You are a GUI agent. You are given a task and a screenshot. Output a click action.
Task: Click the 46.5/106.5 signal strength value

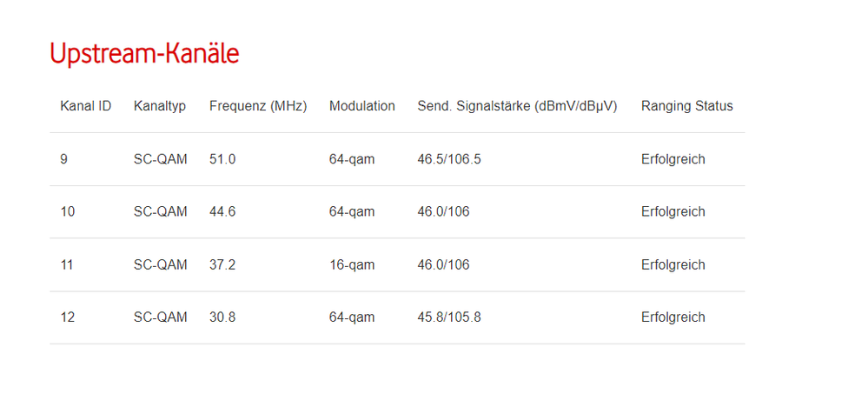[x=448, y=159]
